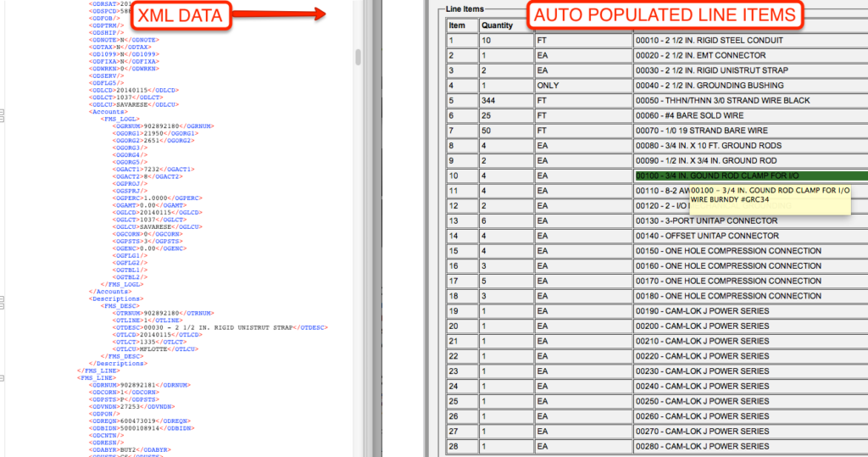This screenshot has width=868, height=457.
Task: Click the EA unit cell in row 2
Action: [584, 55]
